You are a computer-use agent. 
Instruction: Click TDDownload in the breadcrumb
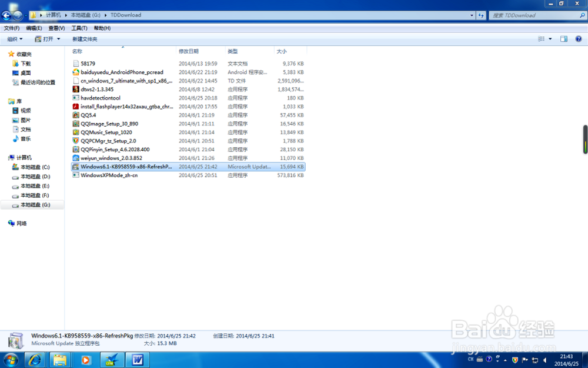(126, 15)
